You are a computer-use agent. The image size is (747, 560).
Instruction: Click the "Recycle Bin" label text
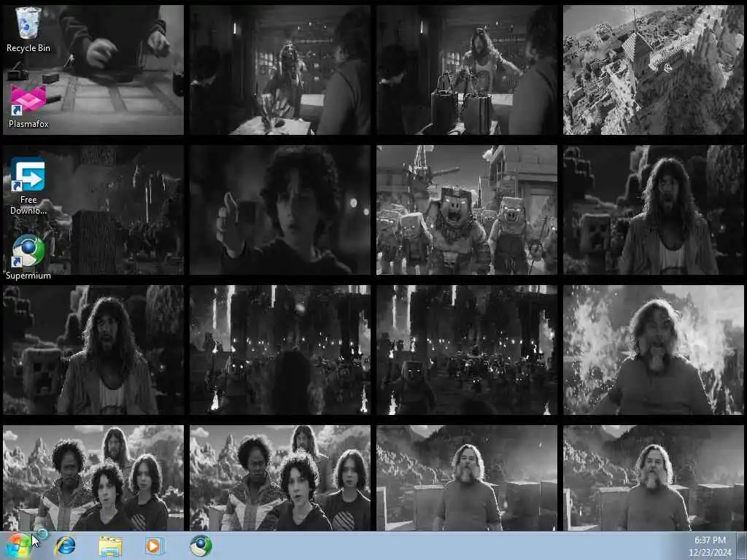pyautogui.click(x=28, y=48)
